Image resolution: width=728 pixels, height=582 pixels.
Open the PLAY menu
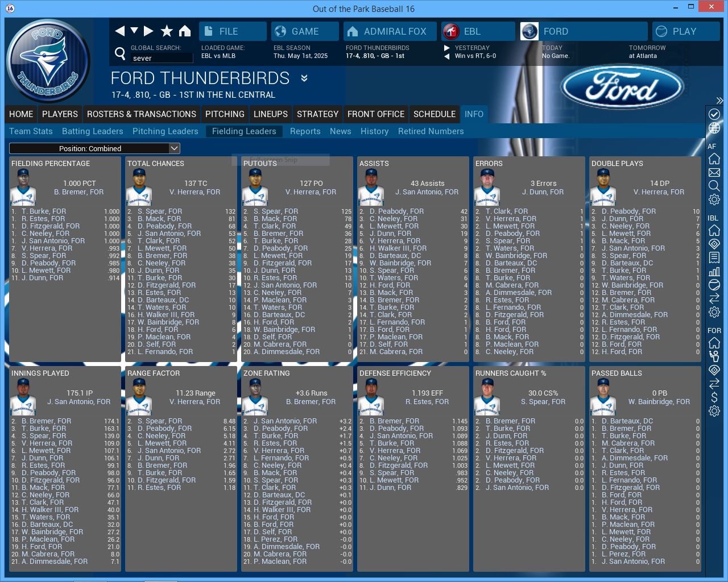click(x=686, y=31)
